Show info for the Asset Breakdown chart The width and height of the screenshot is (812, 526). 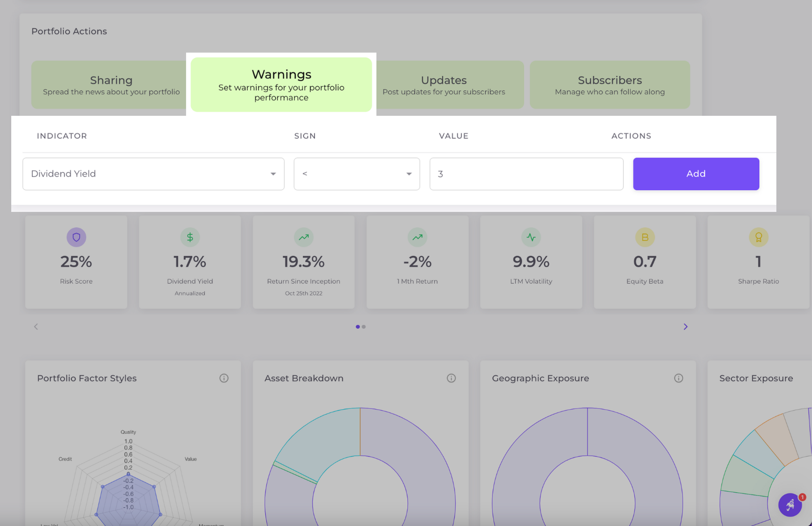tap(451, 378)
